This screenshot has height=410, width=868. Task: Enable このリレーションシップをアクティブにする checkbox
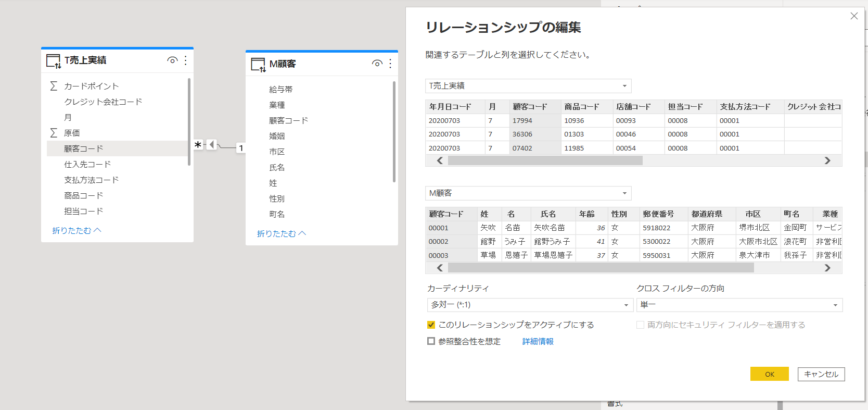pyautogui.click(x=431, y=325)
